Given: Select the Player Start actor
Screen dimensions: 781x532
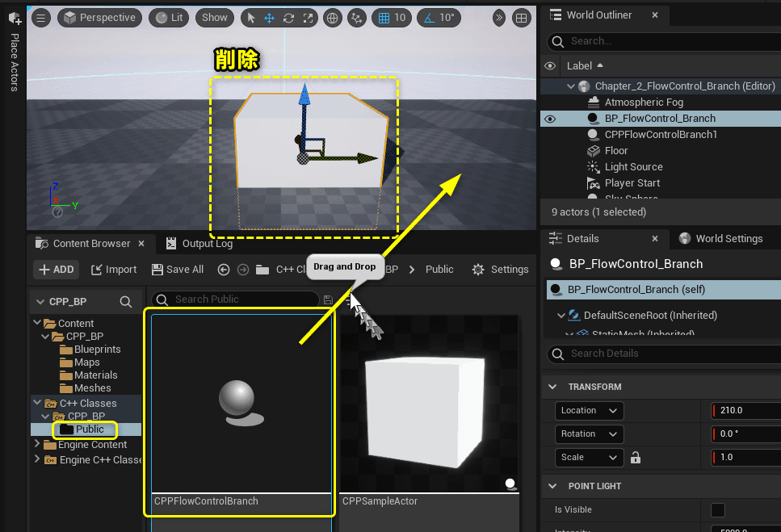Looking at the screenshot, I should [x=632, y=183].
